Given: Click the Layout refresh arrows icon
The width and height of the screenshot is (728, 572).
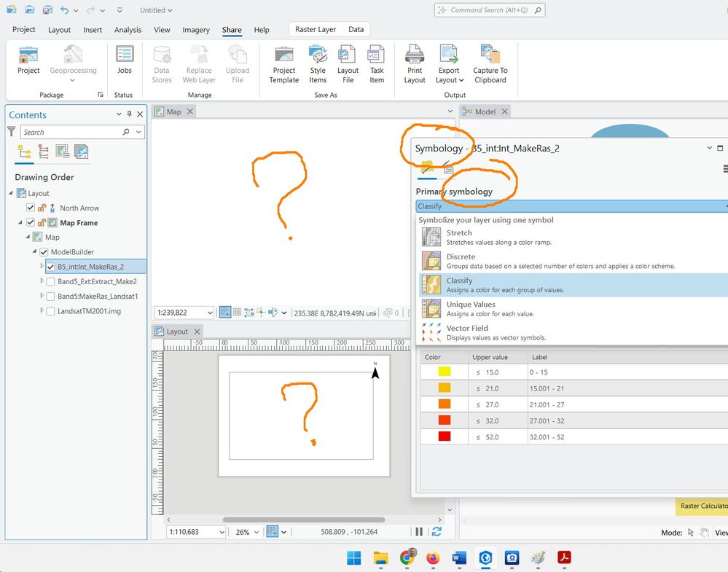Looking at the screenshot, I should coord(437,532).
